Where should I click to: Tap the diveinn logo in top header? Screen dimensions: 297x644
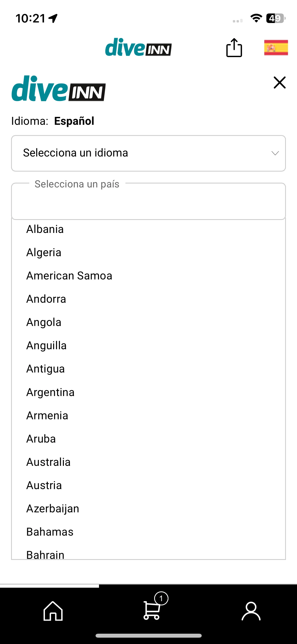pyautogui.click(x=138, y=47)
